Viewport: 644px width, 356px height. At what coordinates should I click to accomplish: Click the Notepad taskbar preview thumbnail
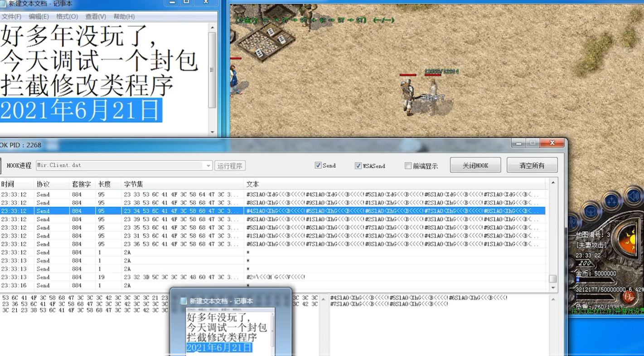tap(231, 331)
